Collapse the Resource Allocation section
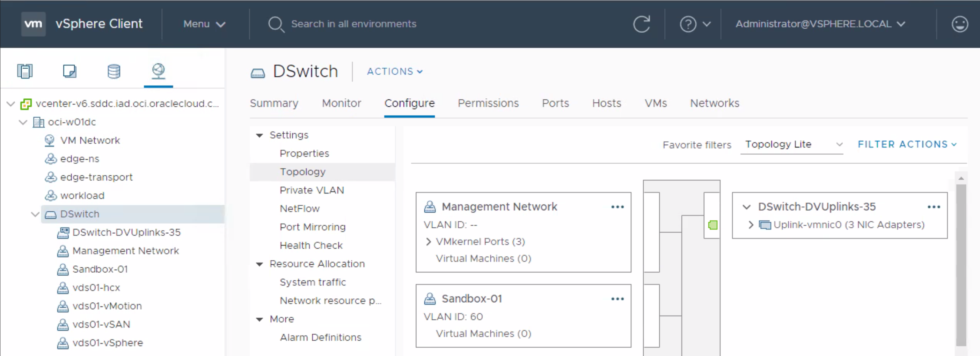This screenshot has height=356, width=980. [x=260, y=264]
